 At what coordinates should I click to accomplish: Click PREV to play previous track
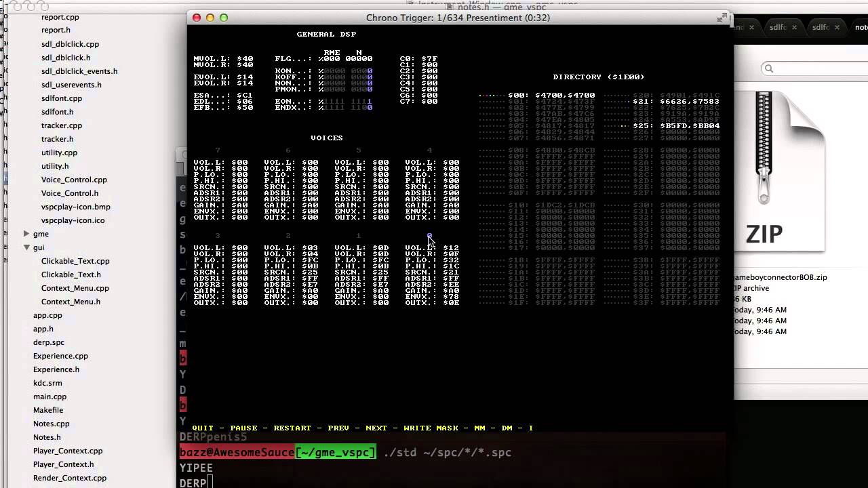(x=338, y=428)
